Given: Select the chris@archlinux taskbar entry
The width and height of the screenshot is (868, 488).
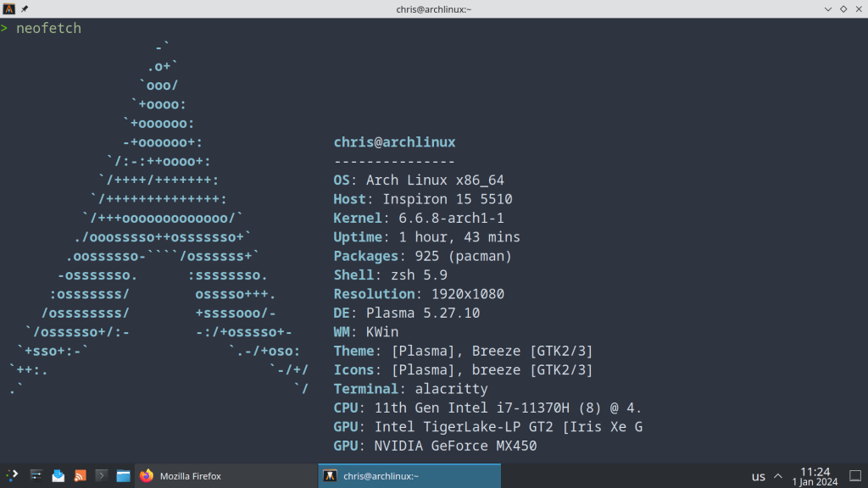Looking at the screenshot, I should tap(381, 476).
